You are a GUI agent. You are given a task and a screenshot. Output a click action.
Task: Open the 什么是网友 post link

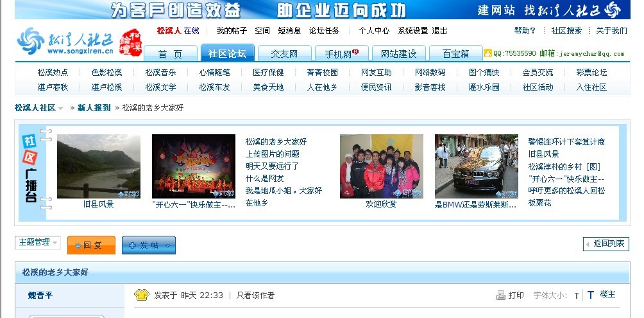(x=264, y=179)
